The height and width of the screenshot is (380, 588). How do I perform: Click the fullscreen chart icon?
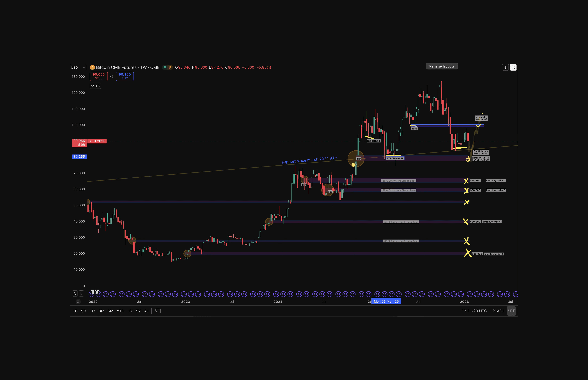[513, 67]
